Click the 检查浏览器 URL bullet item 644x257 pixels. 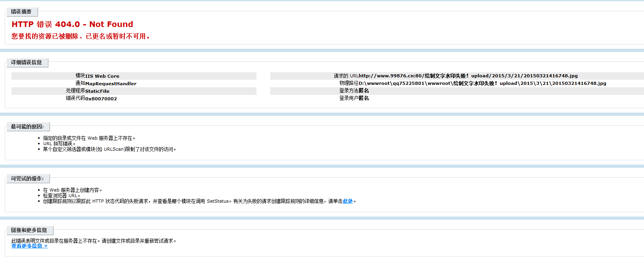tap(61, 196)
